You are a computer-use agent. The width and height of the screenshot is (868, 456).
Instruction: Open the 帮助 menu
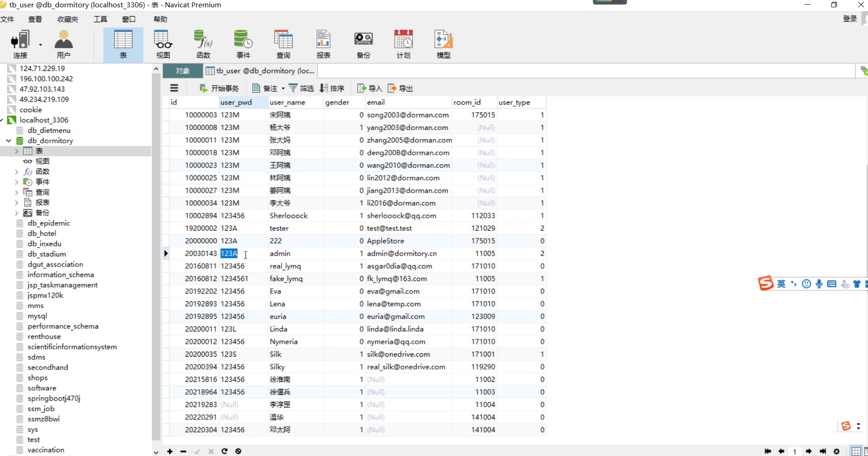click(x=160, y=19)
